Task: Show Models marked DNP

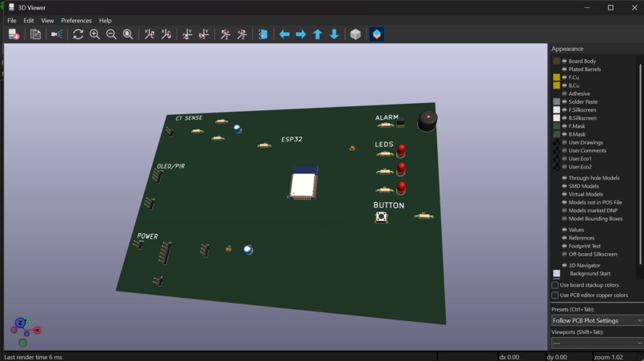Action: [564, 210]
